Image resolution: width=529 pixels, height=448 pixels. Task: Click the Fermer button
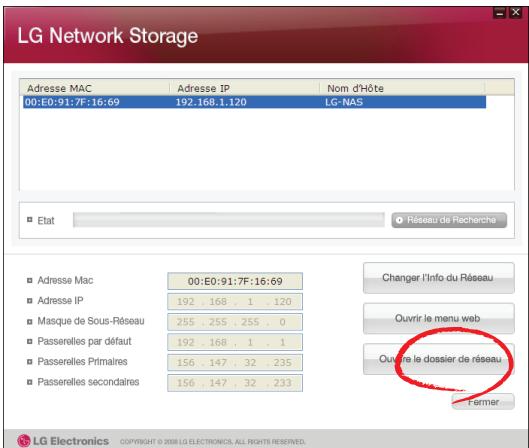pyautogui.click(x=483, y=402)
